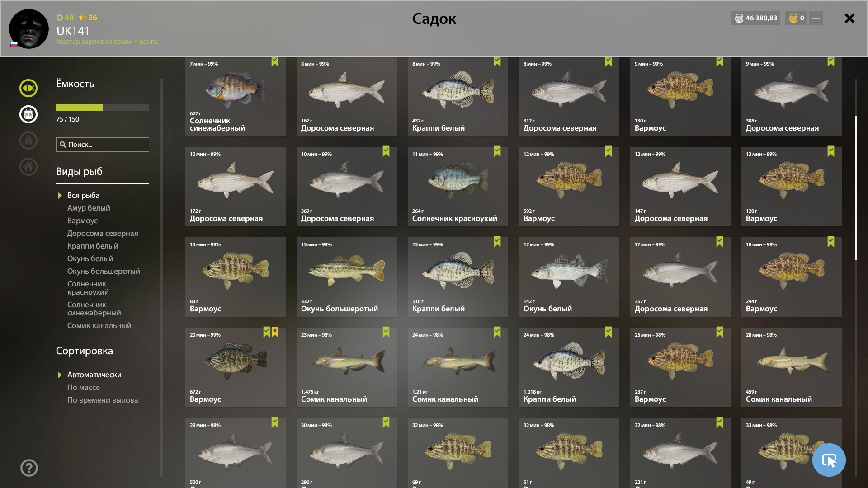
Task: Close the Садок window
Action: [849, 18]
